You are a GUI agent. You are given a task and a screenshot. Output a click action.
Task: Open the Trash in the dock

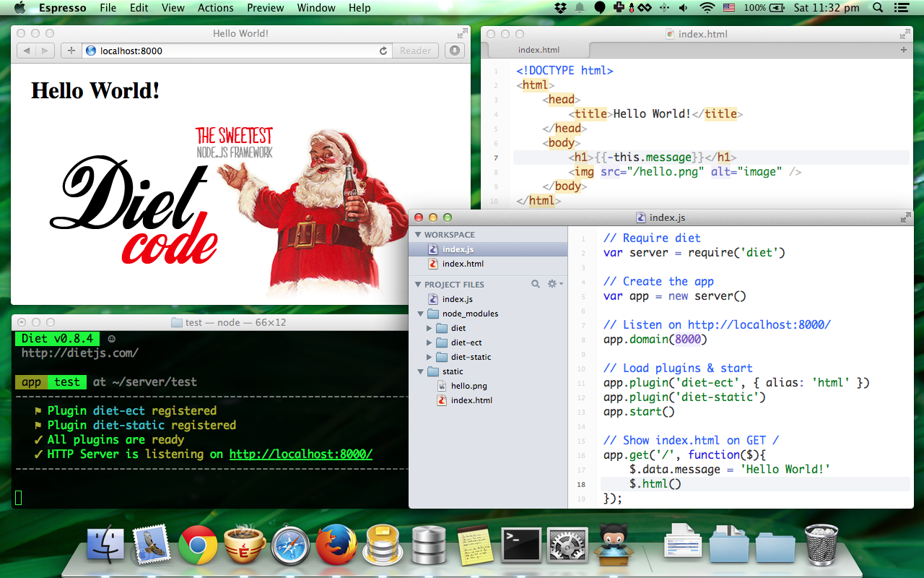tap(821, 545)
